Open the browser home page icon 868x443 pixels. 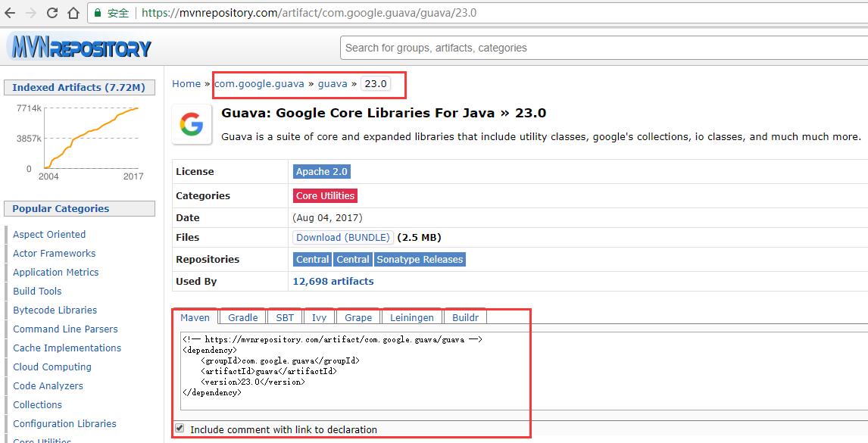[x=73, y=13]
